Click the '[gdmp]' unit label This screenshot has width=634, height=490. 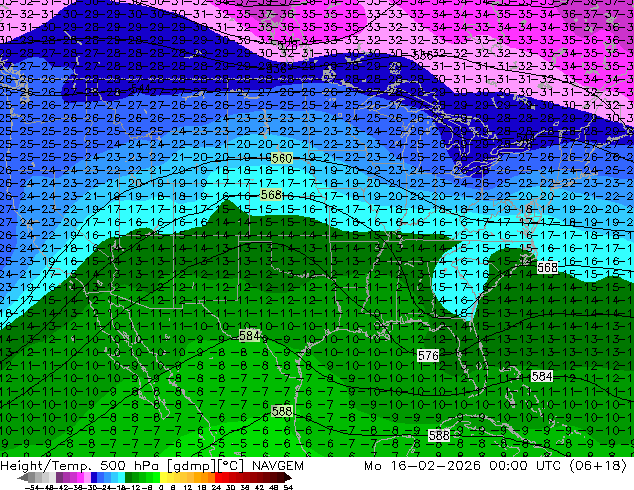pyautogui.click(x=192, y=466)
